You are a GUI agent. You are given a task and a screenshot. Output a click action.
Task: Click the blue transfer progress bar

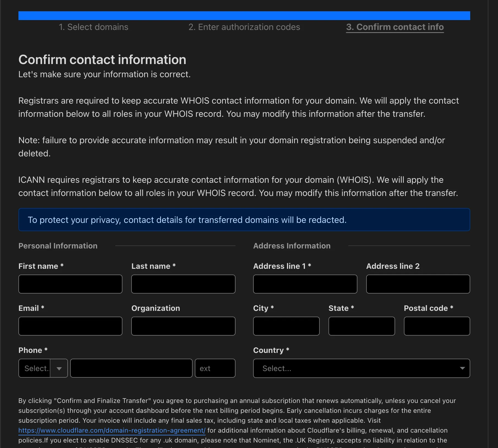[244, 16]
